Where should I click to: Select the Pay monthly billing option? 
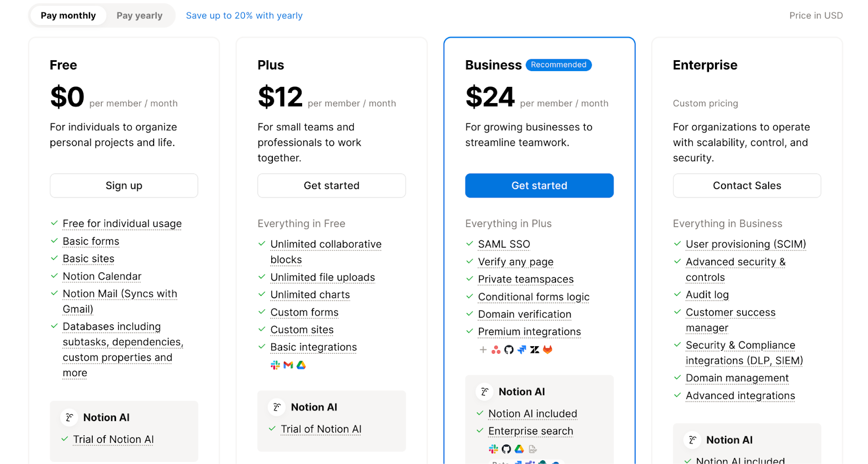tap(68, 16)
